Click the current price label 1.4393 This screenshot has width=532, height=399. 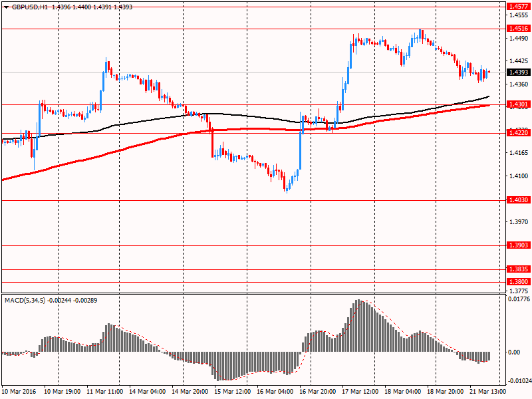519,72
